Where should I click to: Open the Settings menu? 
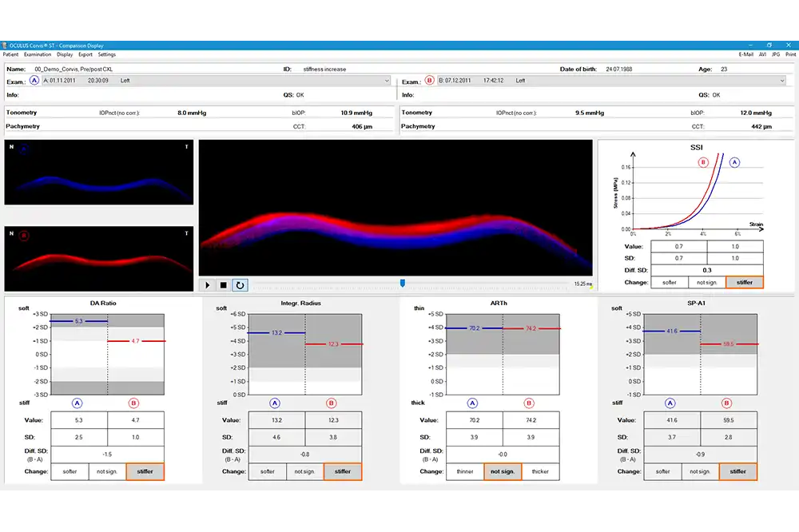[x=107, y=54]
